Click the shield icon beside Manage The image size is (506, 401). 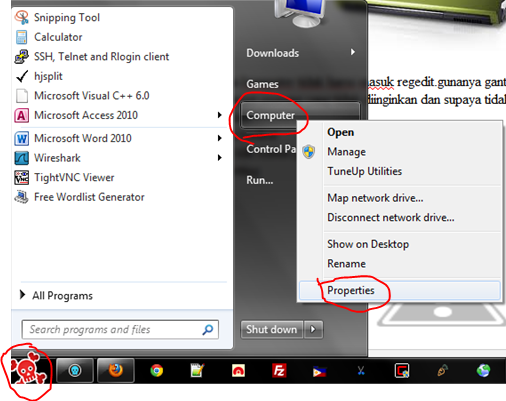tap(309, 152)
